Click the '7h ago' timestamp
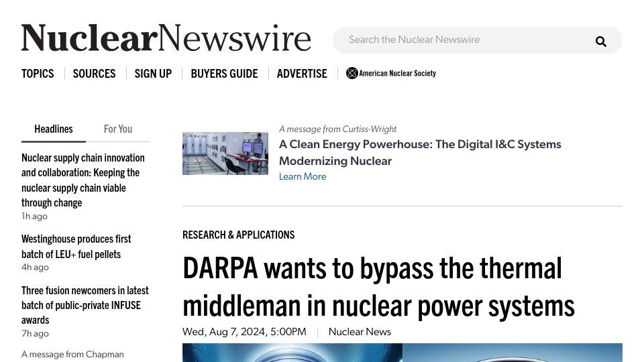 [35, 334]
